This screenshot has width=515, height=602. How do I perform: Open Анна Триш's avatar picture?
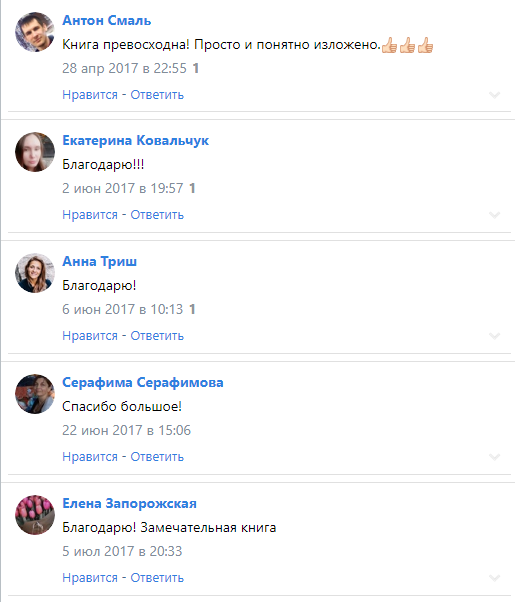click(35, 273)
